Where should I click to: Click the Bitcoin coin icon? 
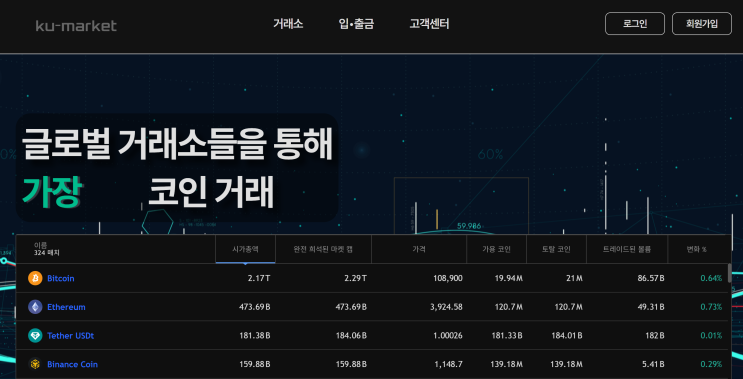click(35, 278)
